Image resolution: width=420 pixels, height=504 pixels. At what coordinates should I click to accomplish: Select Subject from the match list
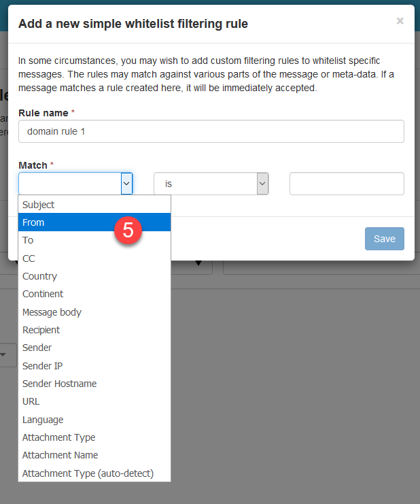[39, 205]
